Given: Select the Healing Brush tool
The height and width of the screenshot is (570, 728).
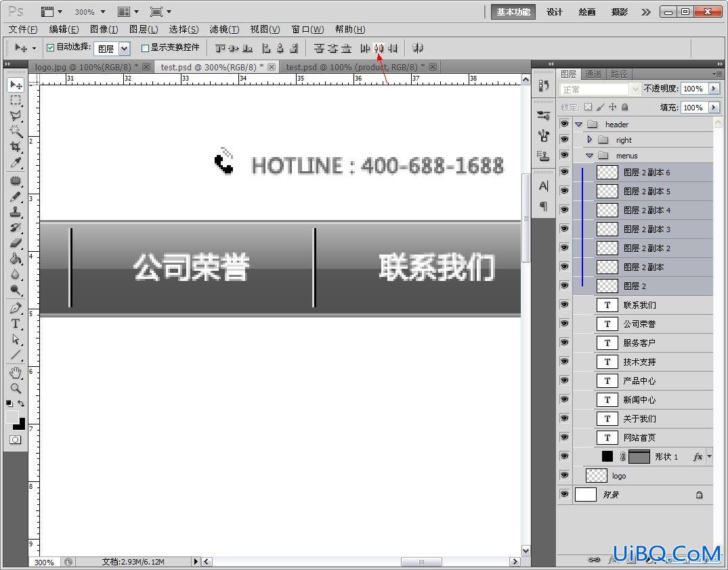Looking at the screenshot, I should 16,181.
